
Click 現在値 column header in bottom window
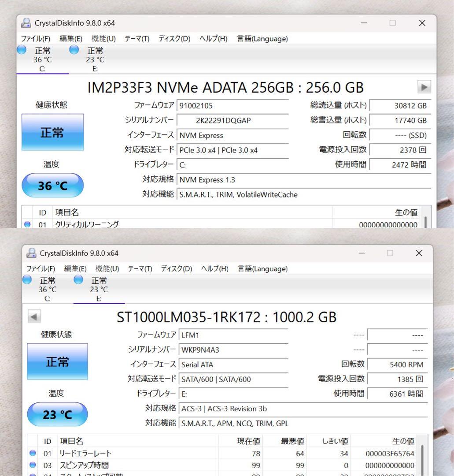[x=240, y=441]
